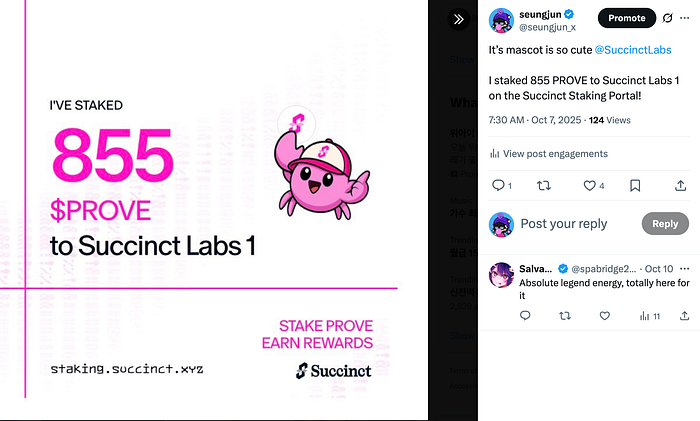Click the reply icon on seungjun's post
The width and height of the screenshot is (700, 421).
coord(499,185)
